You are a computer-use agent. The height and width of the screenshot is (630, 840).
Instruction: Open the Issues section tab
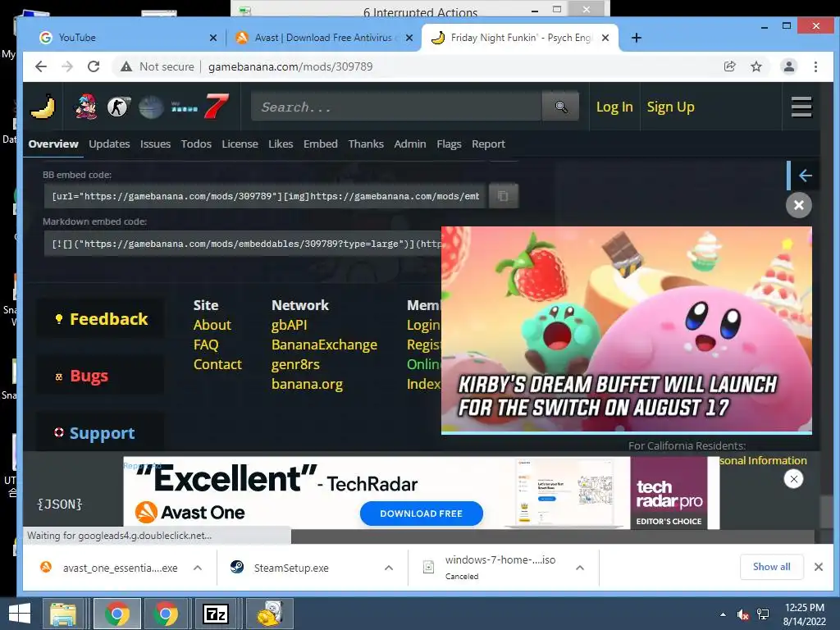(x=155, y=144)
